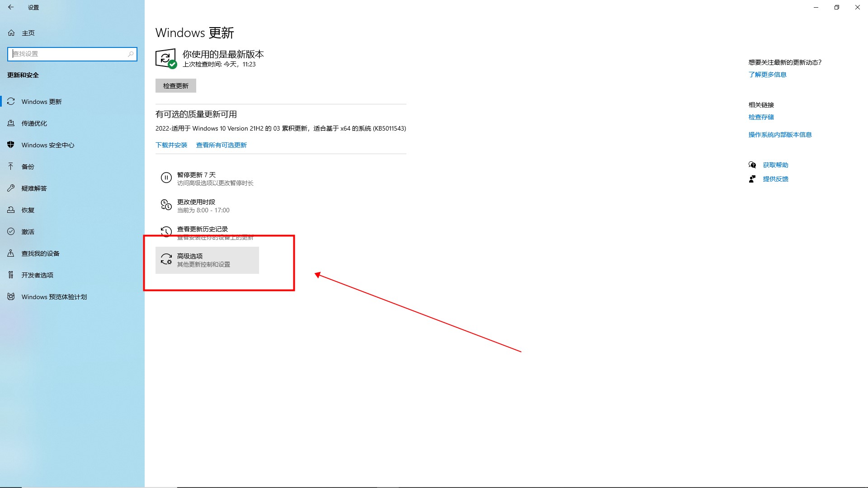This screenshot has width=868, height=488.
Task: Select 备份 from the sidebar menu
Action: click(28, 167)
